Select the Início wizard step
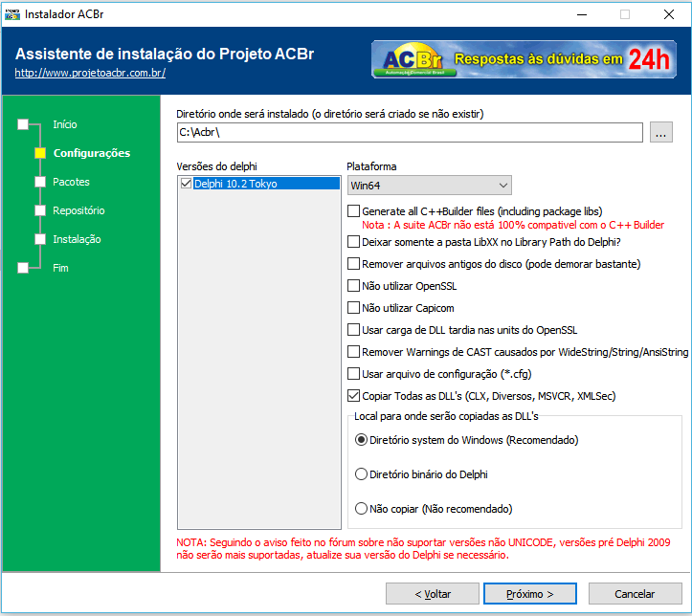 (x=65, y=124)
